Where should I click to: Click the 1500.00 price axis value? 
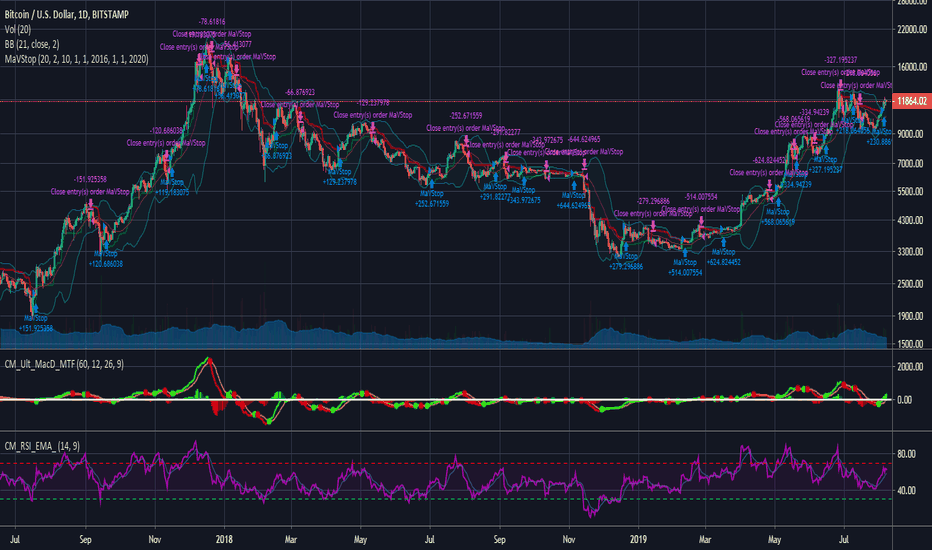[912, 344]
